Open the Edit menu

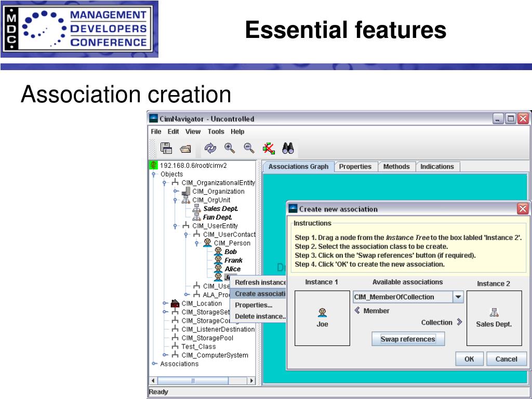pos(173,131)
